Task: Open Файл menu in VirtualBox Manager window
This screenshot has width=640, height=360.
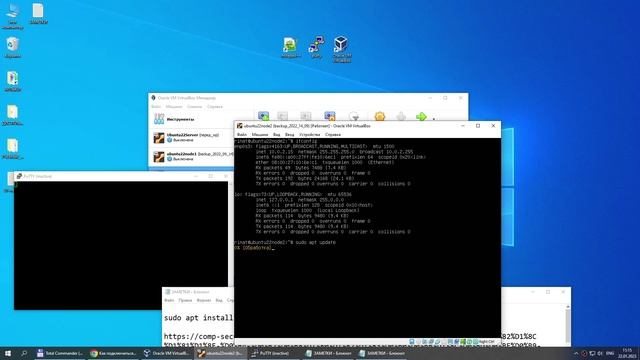Action: tap(156, 107)
